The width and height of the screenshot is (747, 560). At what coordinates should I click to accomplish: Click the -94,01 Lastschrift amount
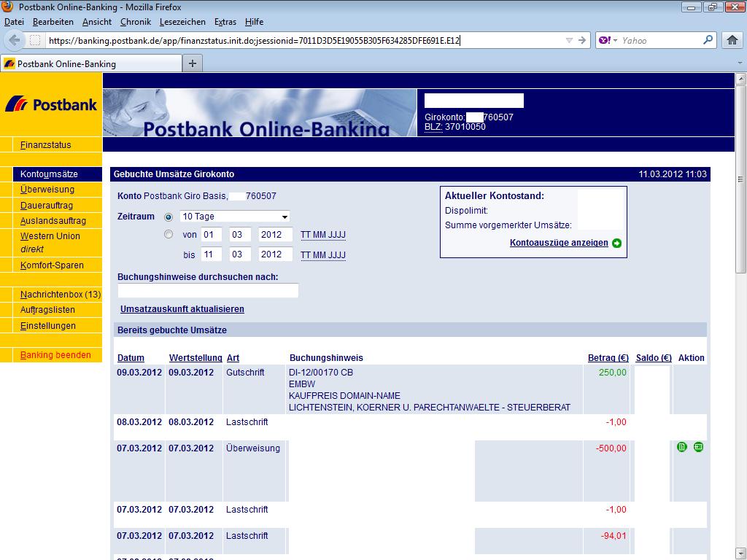pos(613,536)
